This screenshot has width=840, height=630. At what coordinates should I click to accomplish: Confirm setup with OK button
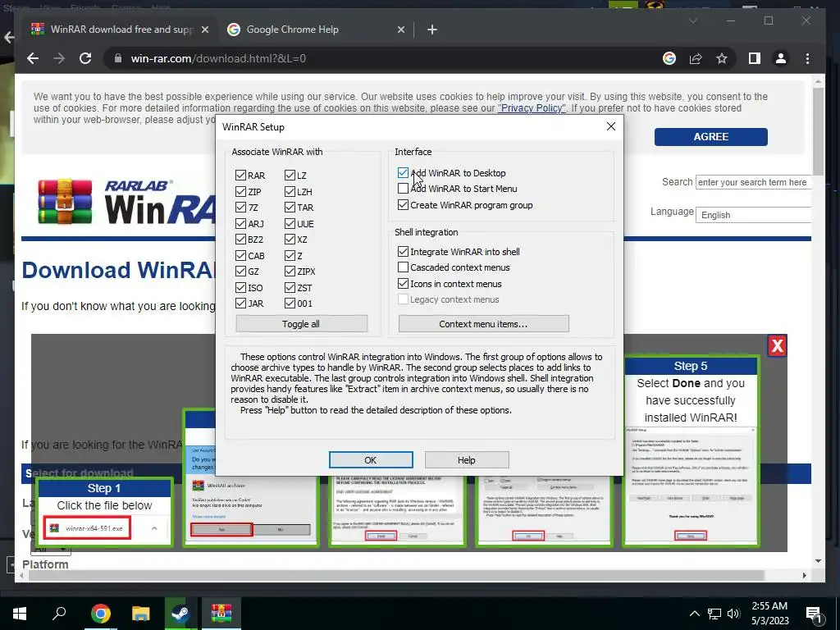point(371,459)
